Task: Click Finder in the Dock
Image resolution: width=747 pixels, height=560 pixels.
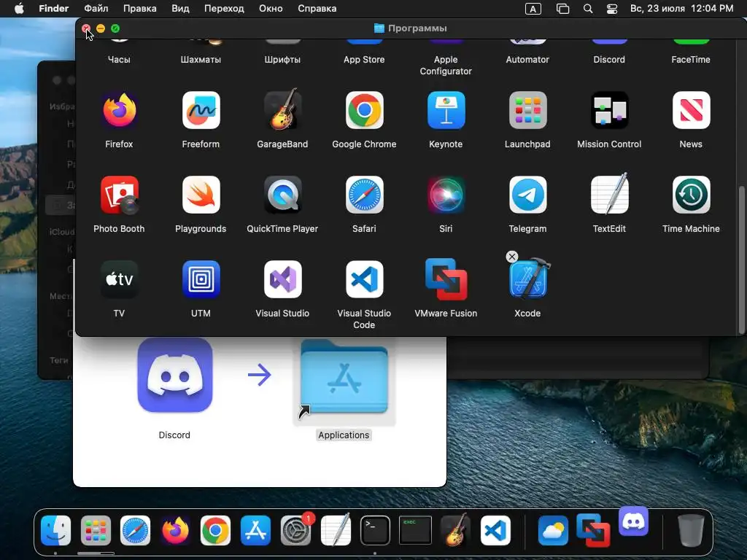Action: [x=55, y=531]
